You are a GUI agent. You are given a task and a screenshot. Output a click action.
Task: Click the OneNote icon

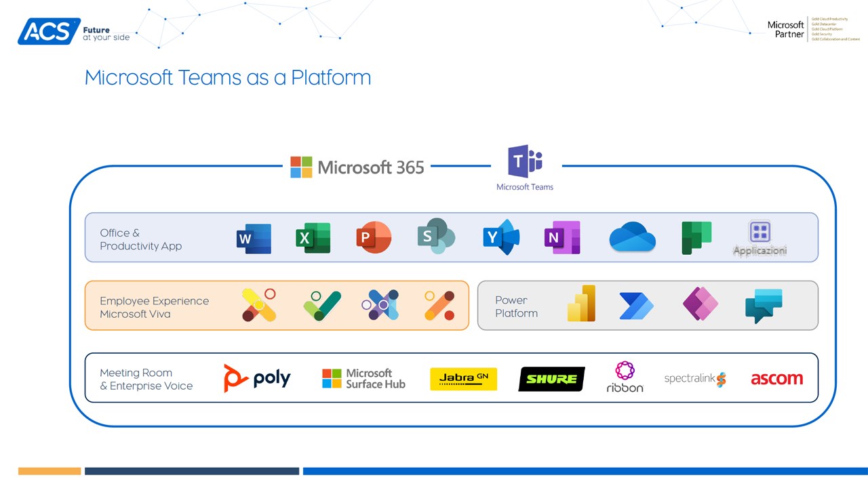(562, 237)
